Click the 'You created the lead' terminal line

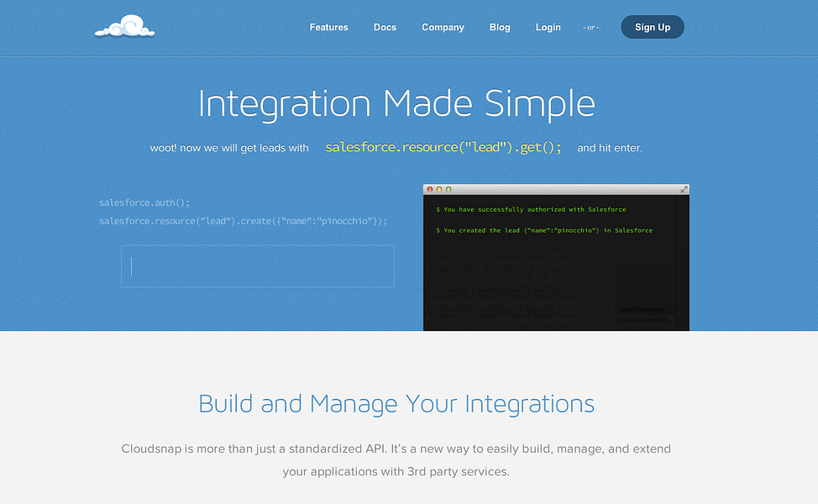[544, 230]
